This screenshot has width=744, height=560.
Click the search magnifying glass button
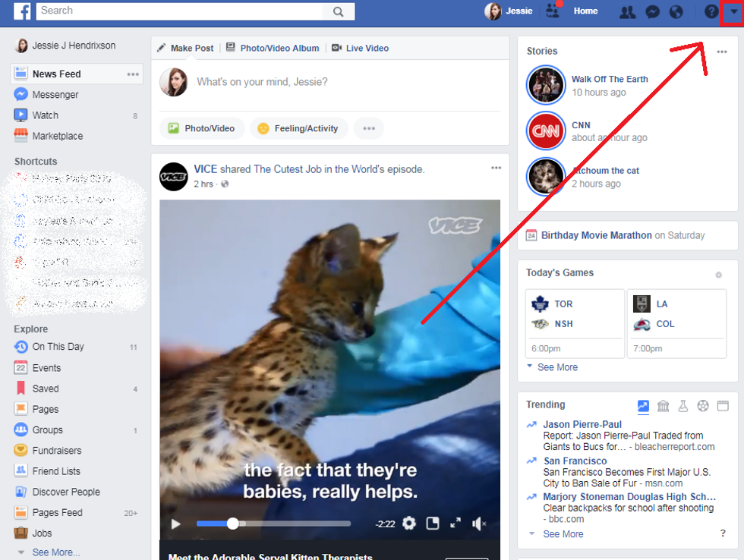339,11
